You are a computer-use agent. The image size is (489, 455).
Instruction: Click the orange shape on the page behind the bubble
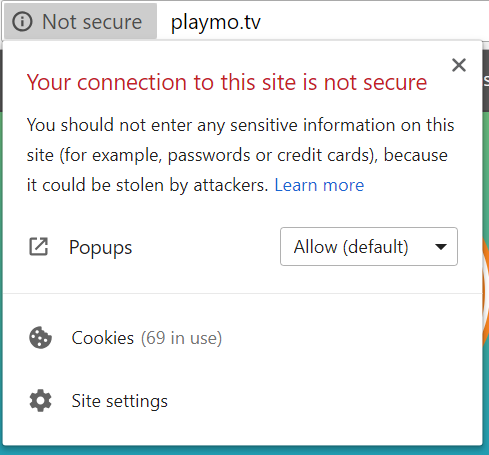(x=486, y=293)
